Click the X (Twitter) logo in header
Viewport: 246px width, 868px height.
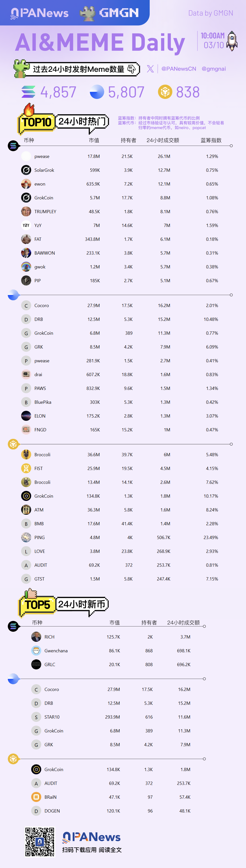tap(150, 69)
